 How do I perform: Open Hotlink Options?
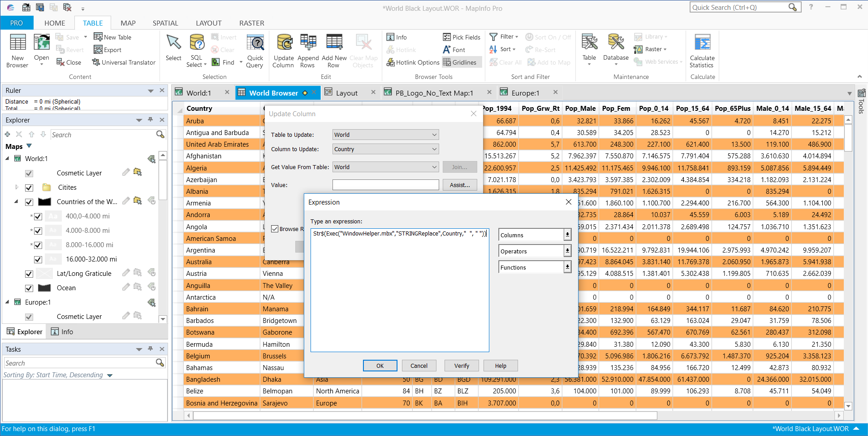coord(412,62)
